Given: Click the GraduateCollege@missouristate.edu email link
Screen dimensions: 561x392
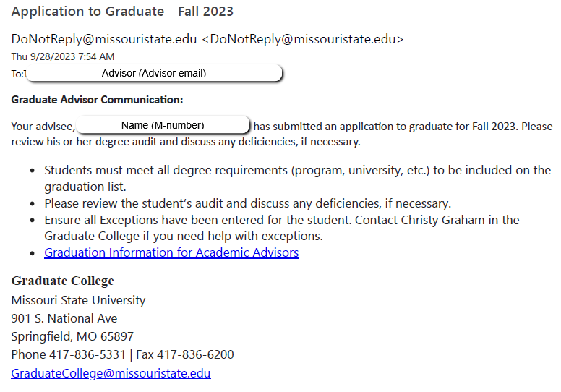Looking at the screenshot, I should pyautogui.click(x=111, y=373).
